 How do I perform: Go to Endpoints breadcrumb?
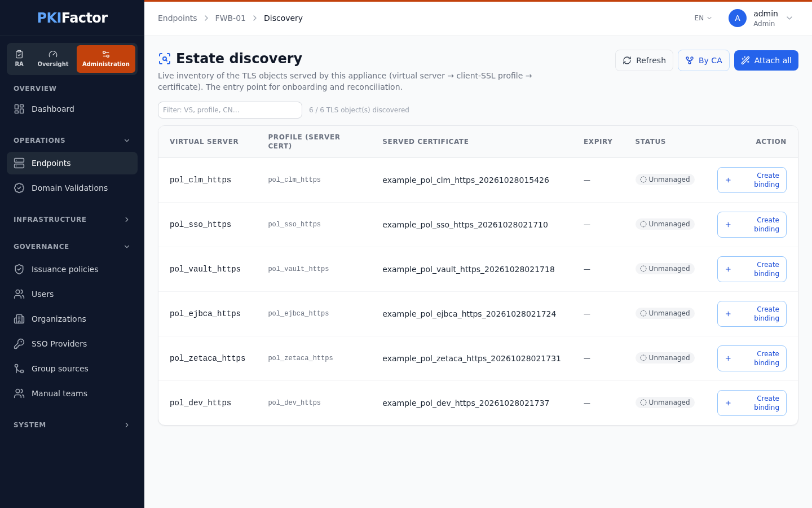178,18
